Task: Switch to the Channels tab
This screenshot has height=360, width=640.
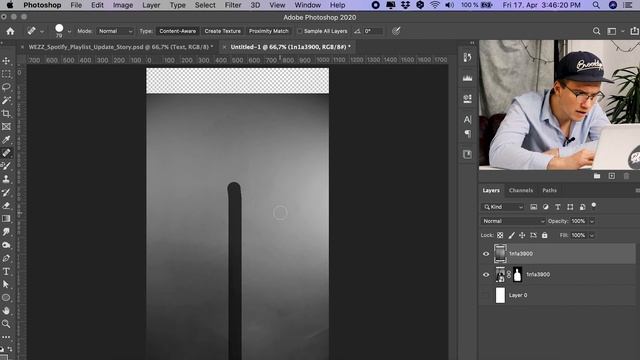Action: click(x=521, y=190)
